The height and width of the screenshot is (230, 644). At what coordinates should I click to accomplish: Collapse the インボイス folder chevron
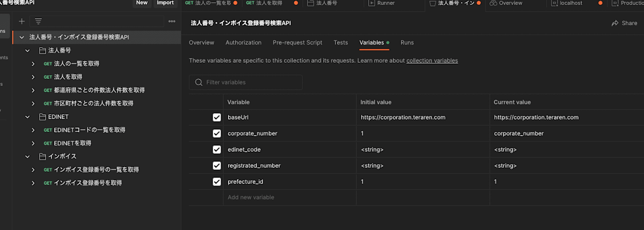coord(27,156)
